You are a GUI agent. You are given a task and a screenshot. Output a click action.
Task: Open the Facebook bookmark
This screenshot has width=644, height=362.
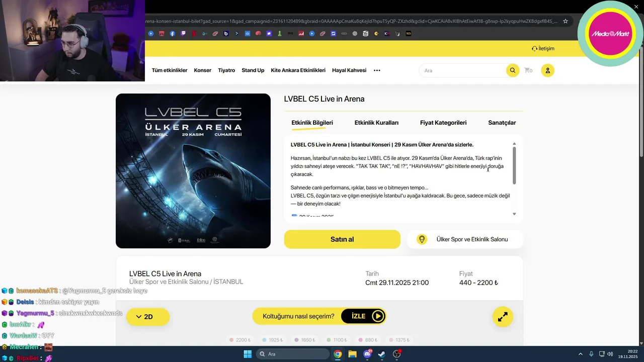(172, 34)
